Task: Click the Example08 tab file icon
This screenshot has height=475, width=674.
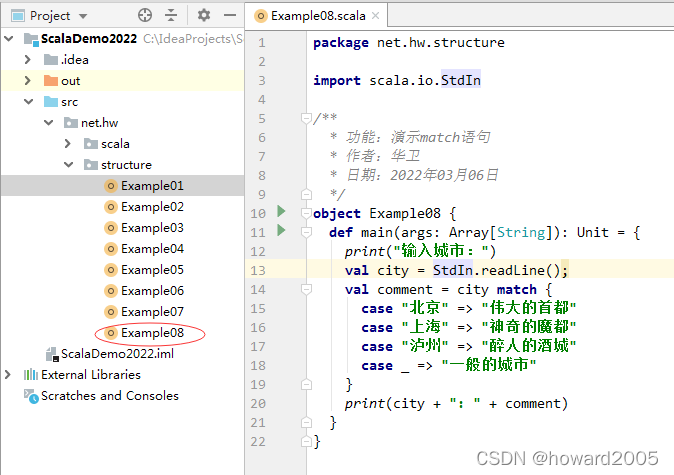Action: pos(260,16)
